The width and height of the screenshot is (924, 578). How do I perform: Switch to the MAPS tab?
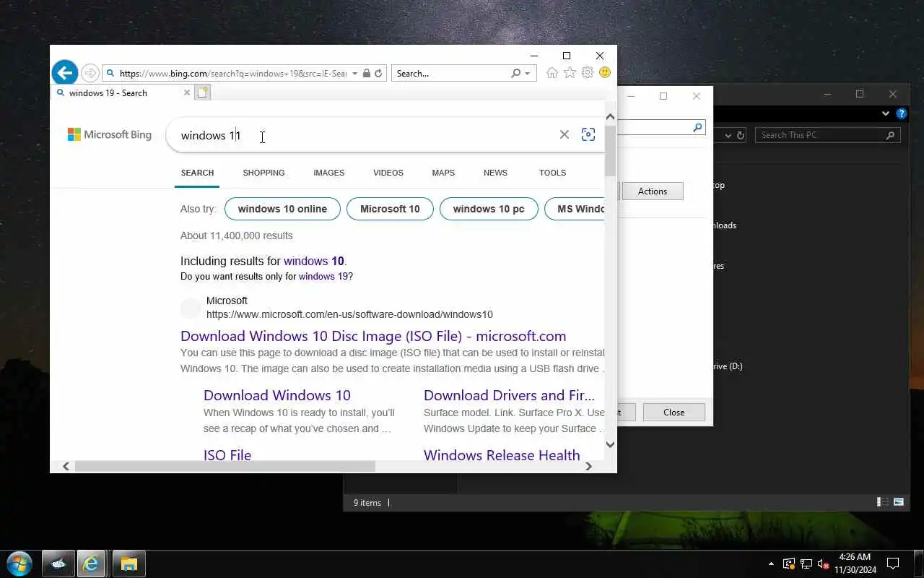pos(443,173)
